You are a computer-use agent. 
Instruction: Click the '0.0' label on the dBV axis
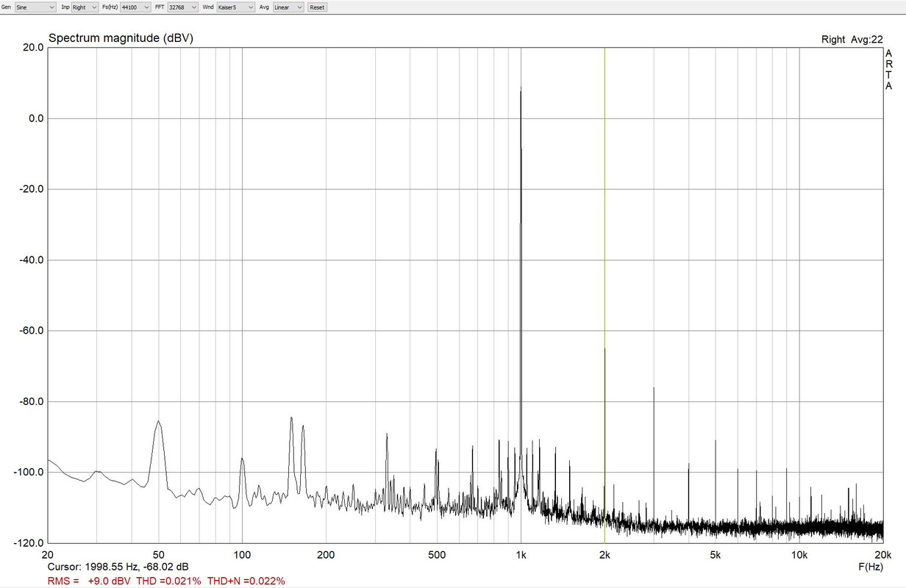pyautogui.click(x=36, y=118)
